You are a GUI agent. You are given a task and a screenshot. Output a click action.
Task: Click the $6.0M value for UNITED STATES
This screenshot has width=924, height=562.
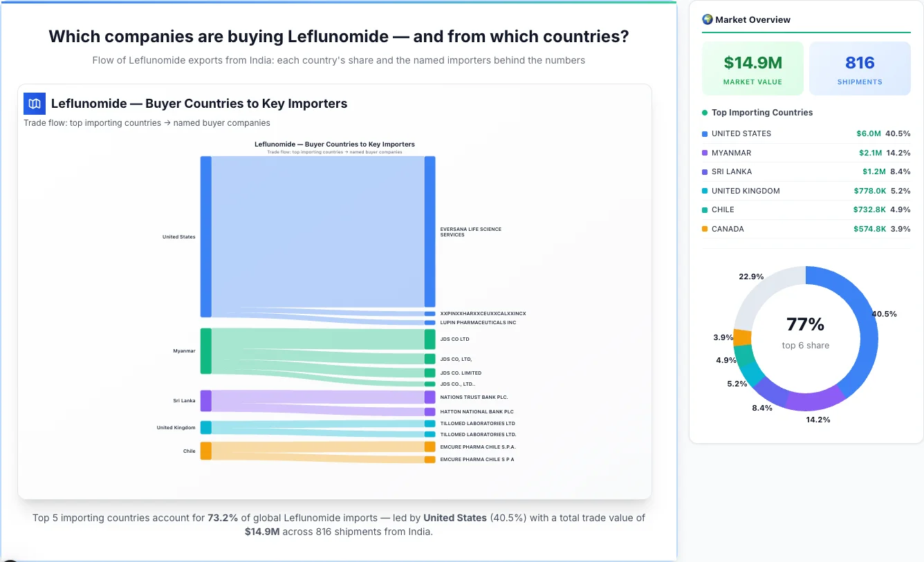[870, 133]
